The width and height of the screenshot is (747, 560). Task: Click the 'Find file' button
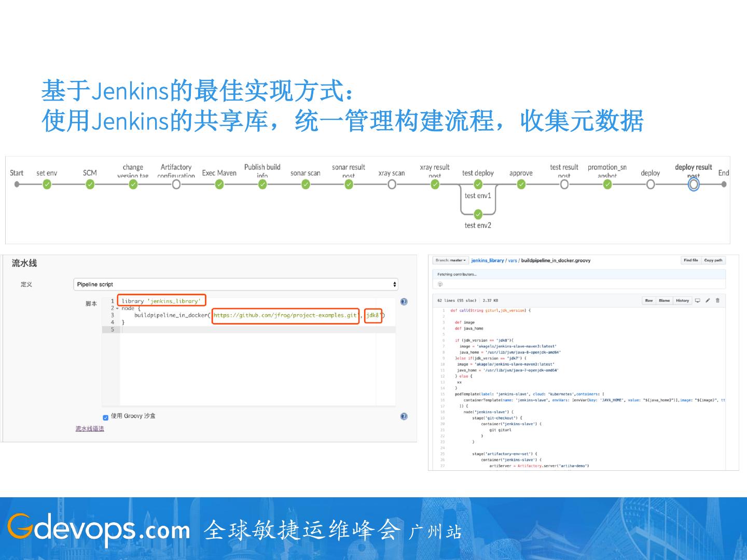coord(691,260)
